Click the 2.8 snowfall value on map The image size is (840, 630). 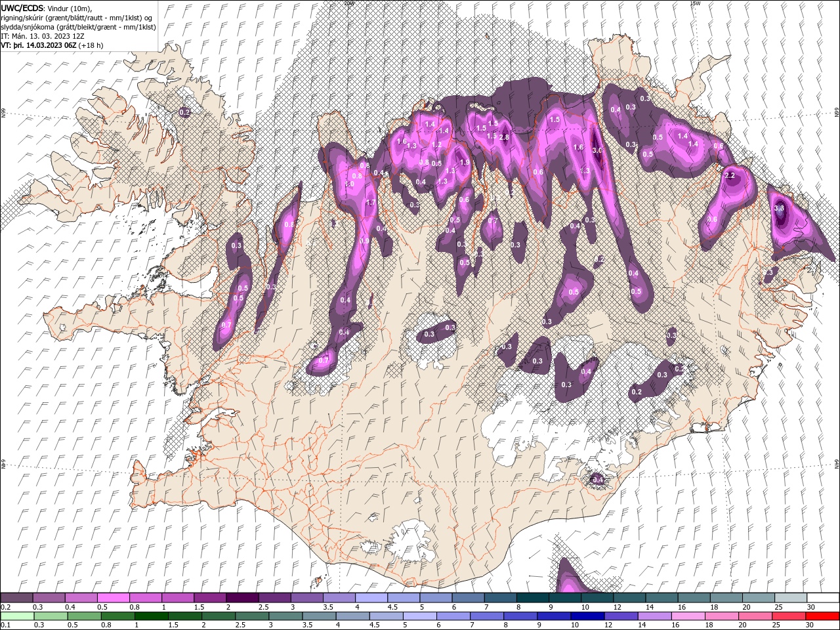pyautogui.click(x=504, y=137)
